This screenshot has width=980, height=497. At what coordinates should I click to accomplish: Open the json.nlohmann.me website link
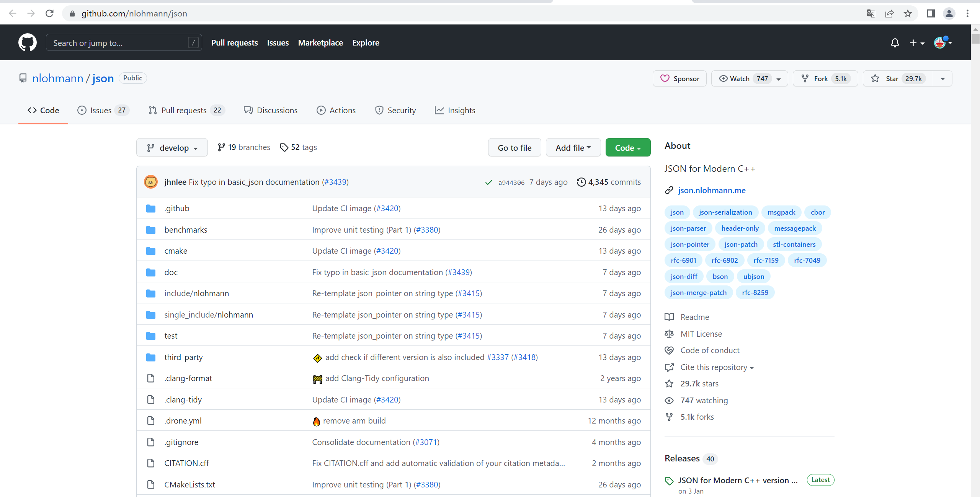pyautogui.click(x=712, y=190)
